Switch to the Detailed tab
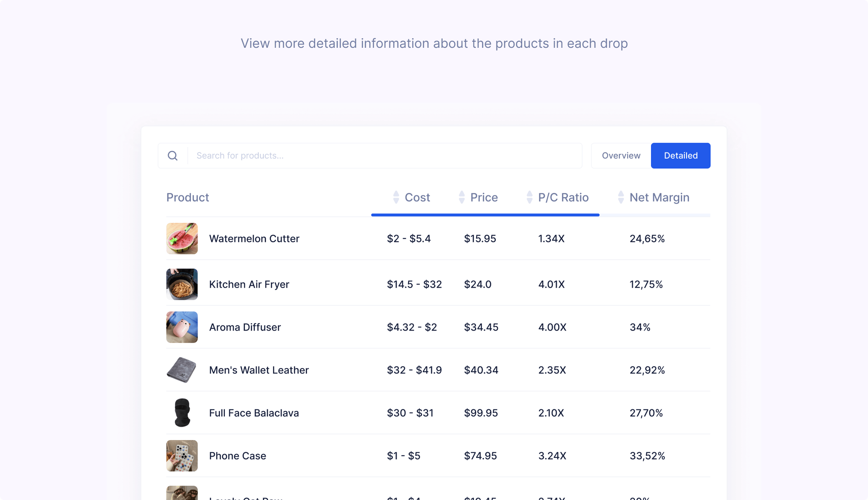This screenshot has width=868, height=500. (x=680, y=156)
